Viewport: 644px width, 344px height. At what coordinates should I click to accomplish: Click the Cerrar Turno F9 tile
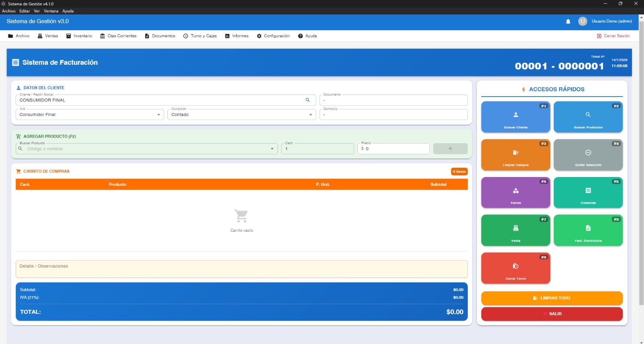tap(515, 268)
